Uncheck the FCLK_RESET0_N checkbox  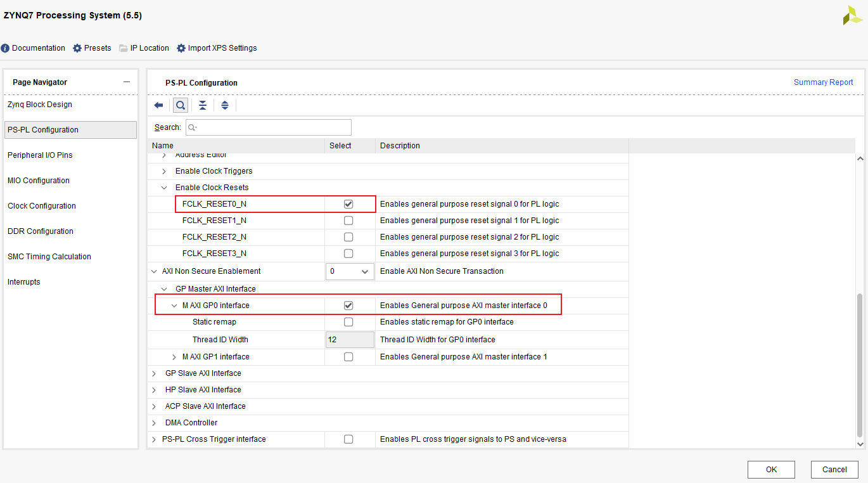coord(348,204)
